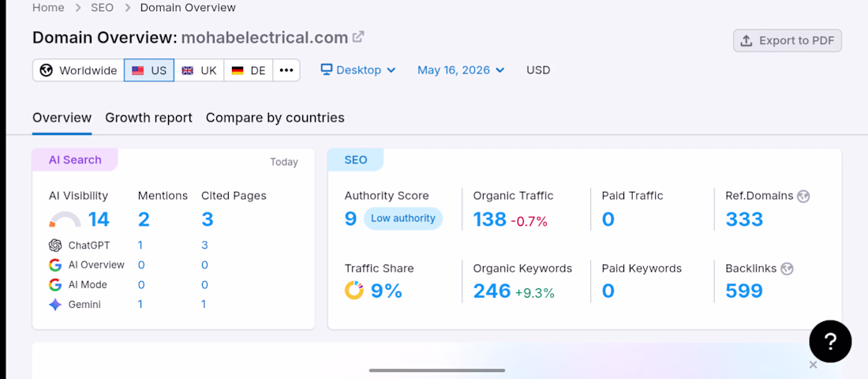The image size is (868, 379).
Task: Click the Backlinks value 599
Action: (745, 291)
